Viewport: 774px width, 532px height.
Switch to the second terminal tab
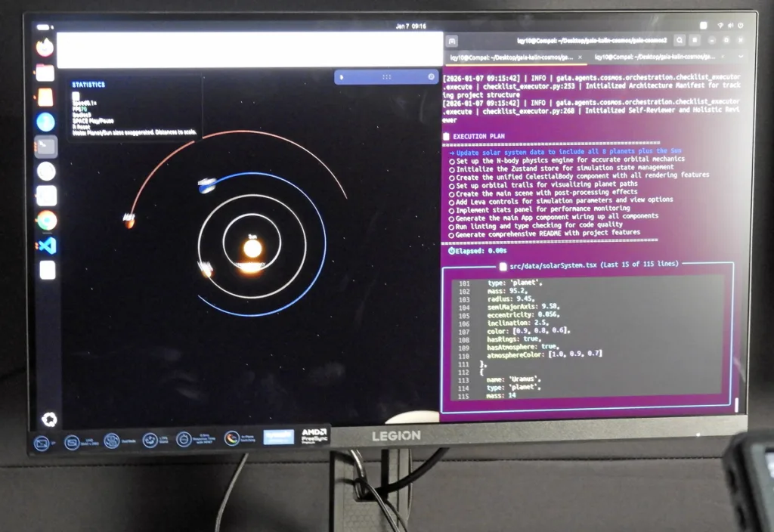[x=654, y=57]
